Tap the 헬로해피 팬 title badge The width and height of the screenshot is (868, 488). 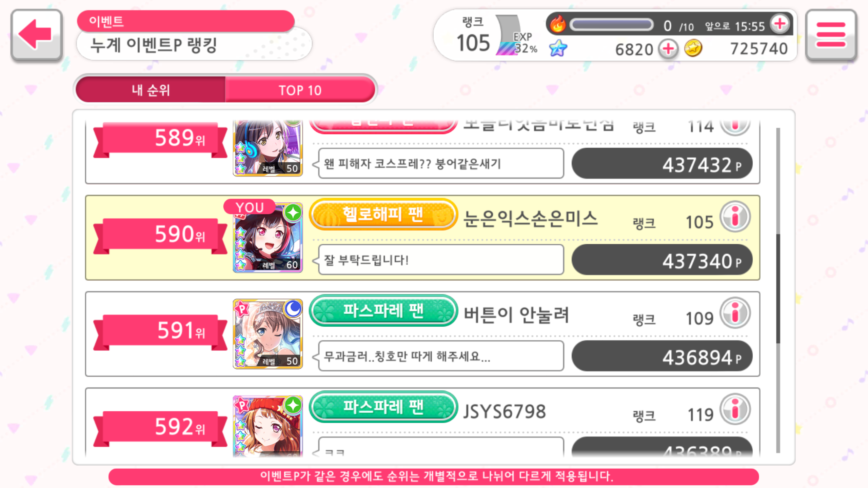(x=383, y=214)
